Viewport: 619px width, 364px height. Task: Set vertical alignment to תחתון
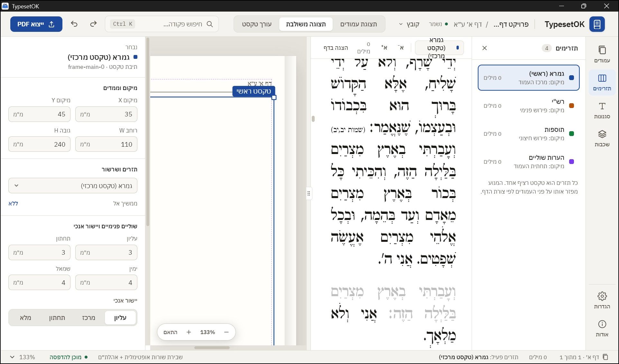tap(57, 318)
